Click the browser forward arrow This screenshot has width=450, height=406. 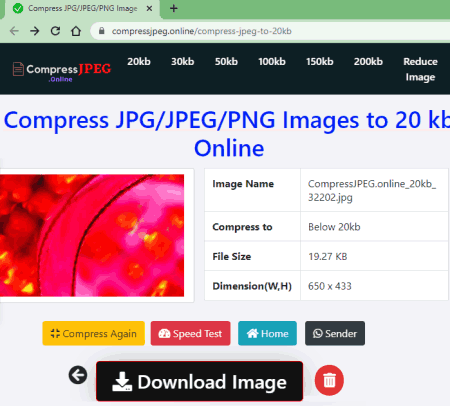(x=34, y=31)
